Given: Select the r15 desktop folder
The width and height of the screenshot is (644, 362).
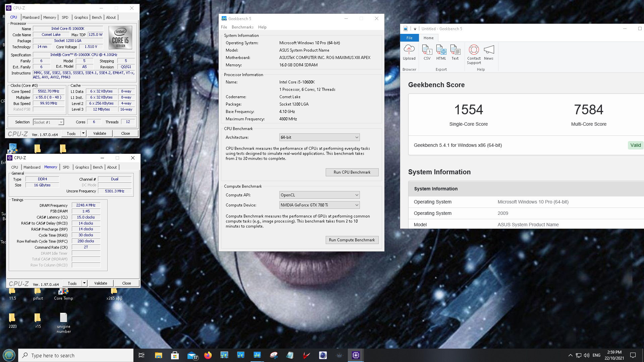Looking at the screenshot, I should (38, 320).
